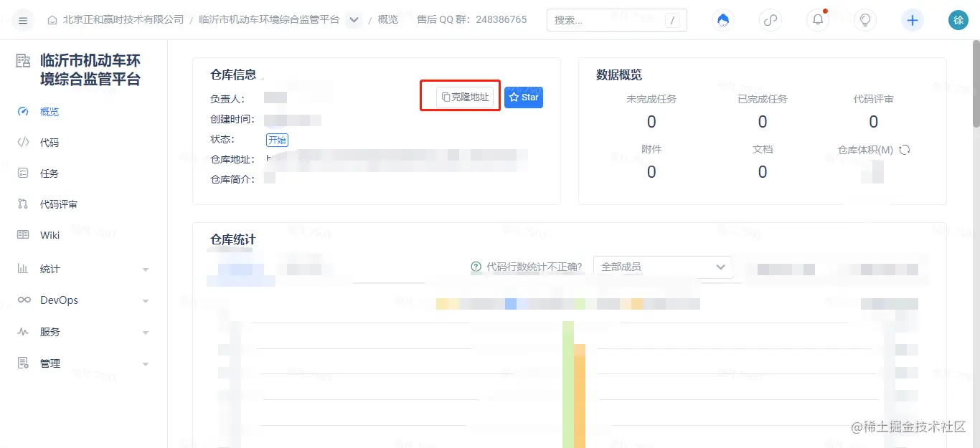Expand the 服务 submenu arrow
Viewport: 980px width, 448px height.
[x=146, y=333]
